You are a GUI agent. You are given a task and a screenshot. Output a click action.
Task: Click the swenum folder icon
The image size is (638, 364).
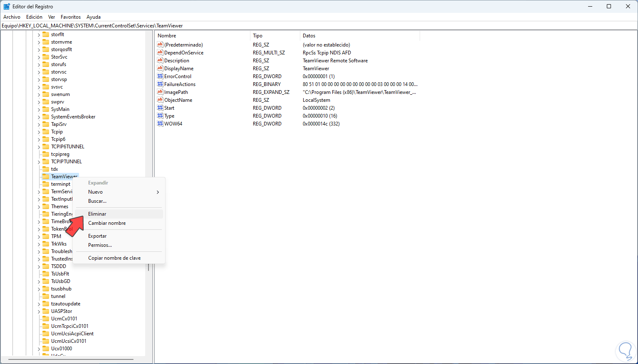(46, 94)
